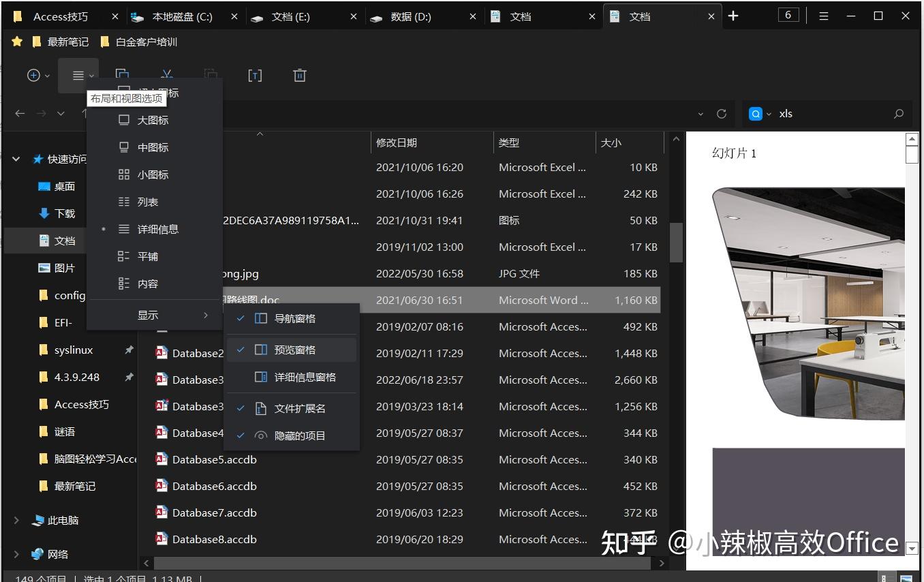Open the New item (⊕) icon
Screen dimensions: 924x582
coord(33,75)
